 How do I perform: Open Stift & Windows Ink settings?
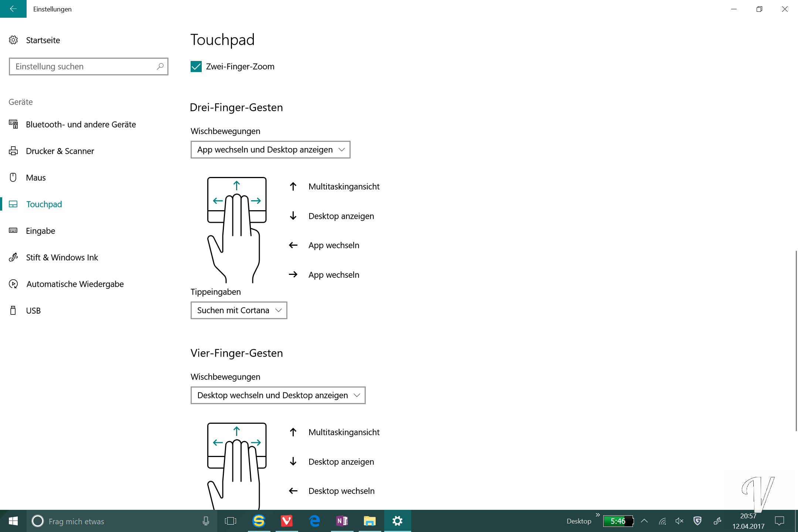62,258
